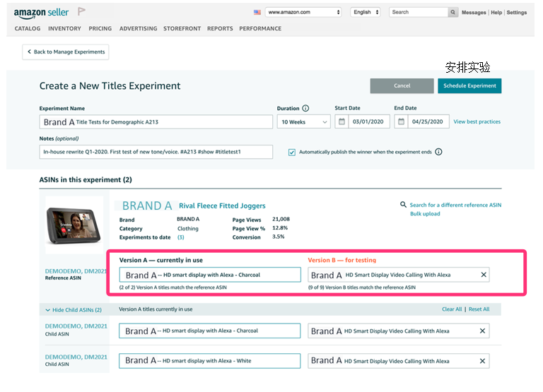Open the www.amazon.com marketplace dropdown

click(303, 12)
